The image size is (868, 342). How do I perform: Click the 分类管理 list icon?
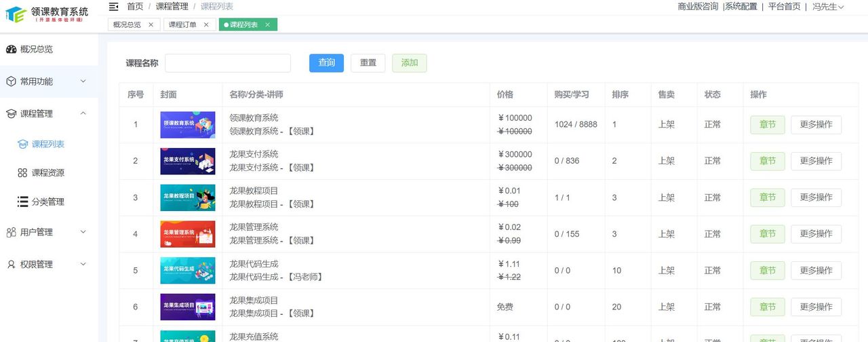pos(22,202)
